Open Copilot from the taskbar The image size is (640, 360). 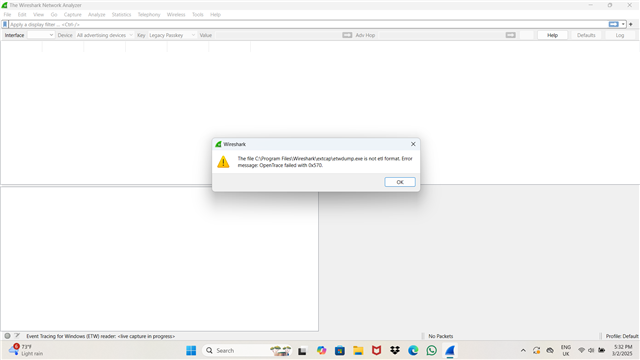coord(321,351)
